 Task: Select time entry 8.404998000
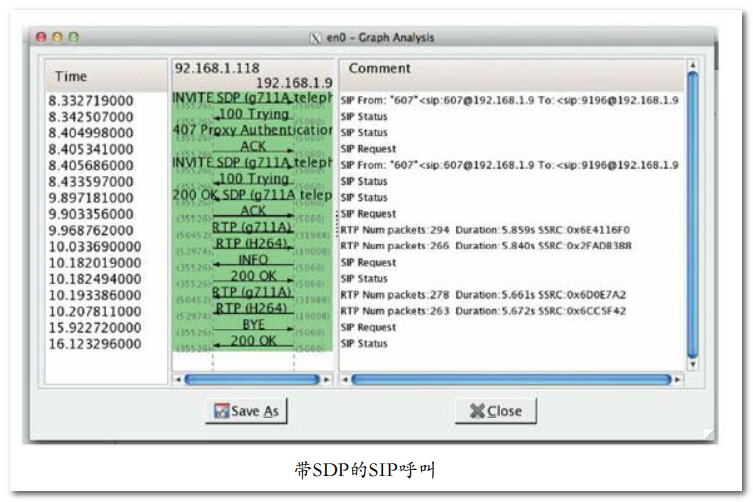[x=91, y=133]
